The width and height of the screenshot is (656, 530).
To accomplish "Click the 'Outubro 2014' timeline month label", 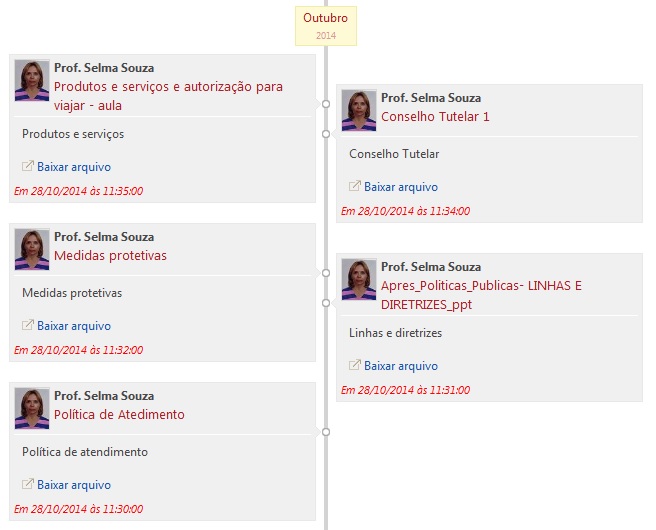I will click(325, 25).
